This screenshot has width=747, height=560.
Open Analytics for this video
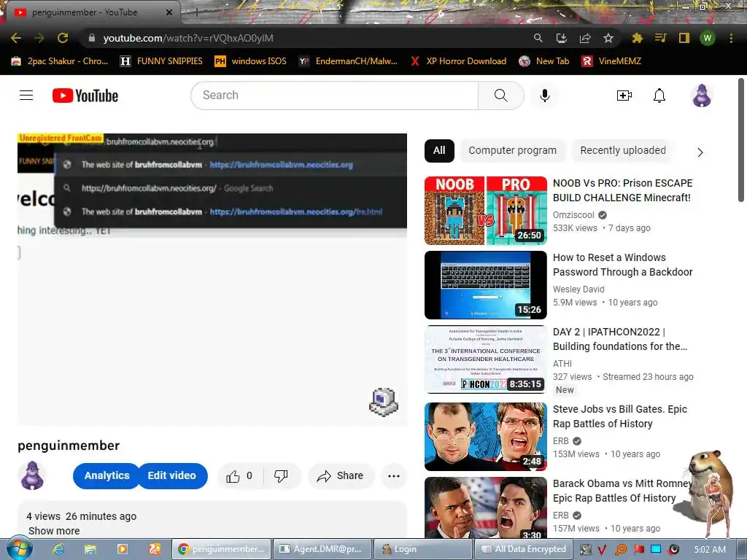pos(107,475)
